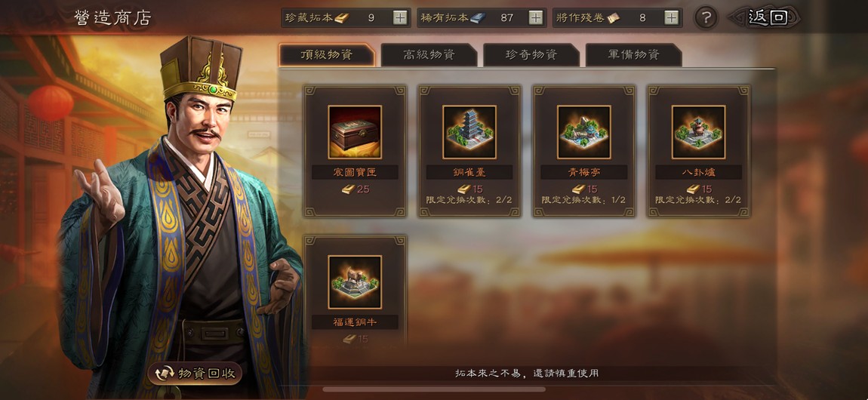Open help via the question mark icon
The width and height of the screenshot is (868, 400).
pos(706,18)
